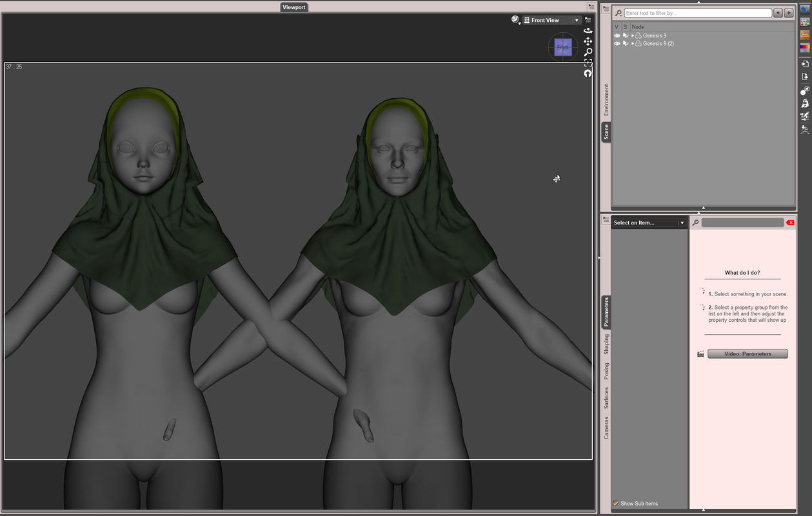
Task: Click the previous filter arrow button
Action: 778,13
